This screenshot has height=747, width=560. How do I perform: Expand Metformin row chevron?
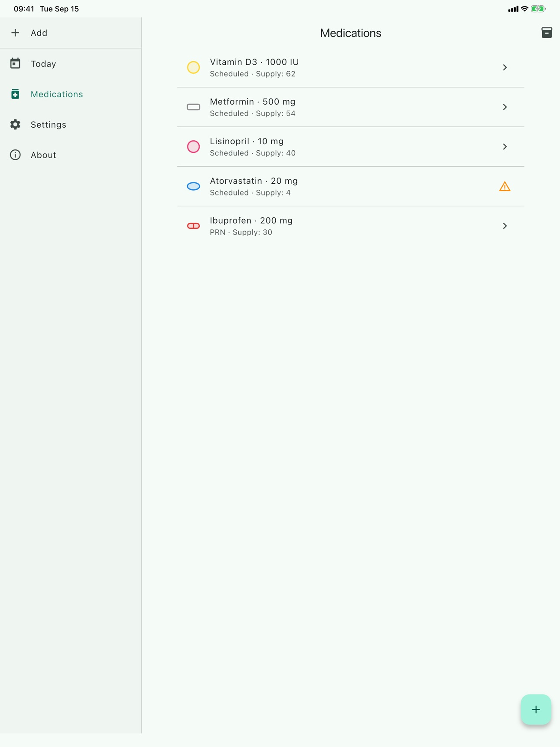point(504,107)
